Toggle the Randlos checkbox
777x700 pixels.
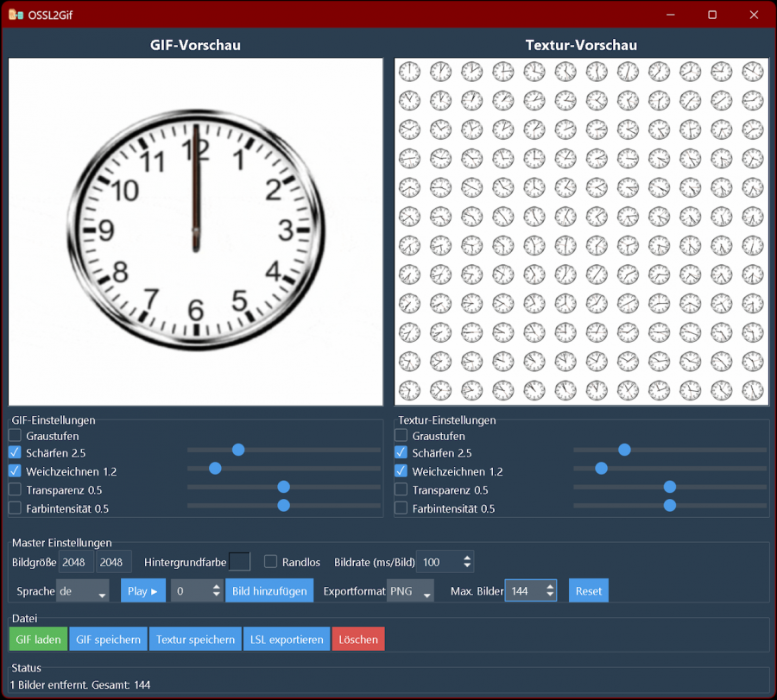(270, 562)
